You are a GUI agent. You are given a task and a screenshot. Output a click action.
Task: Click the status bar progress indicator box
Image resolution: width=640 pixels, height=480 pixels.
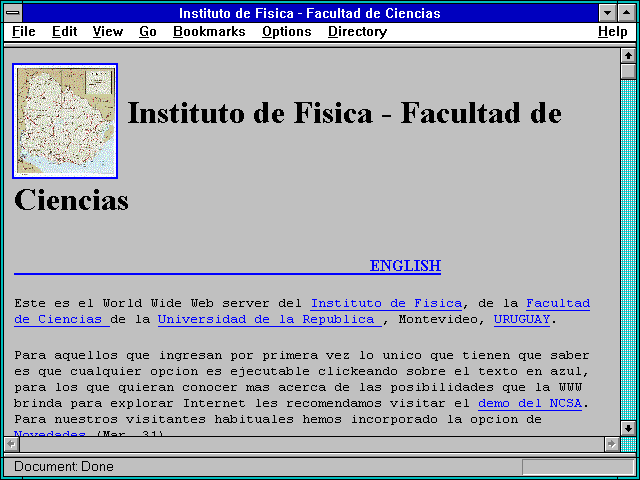pyautogui.click(x=578, y=467)
